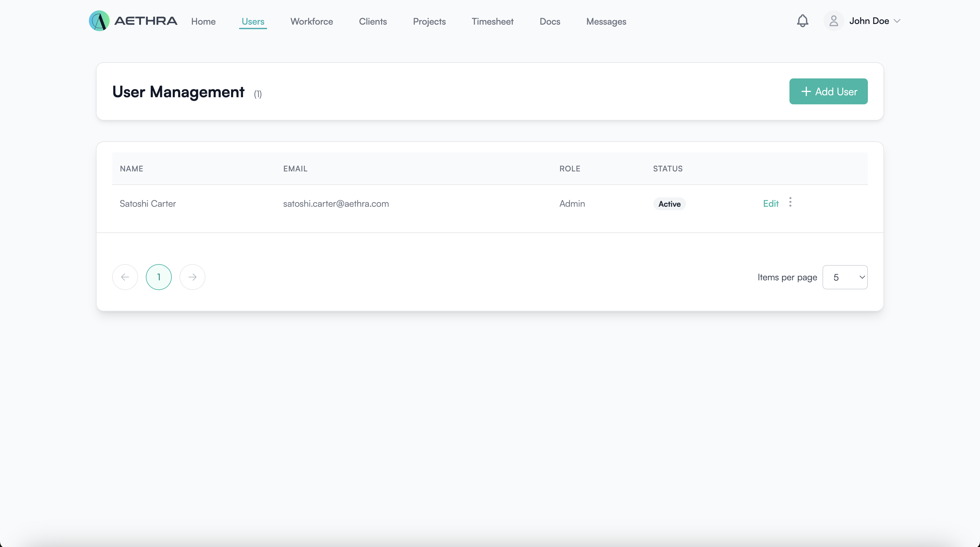Select page 1 in pagination
The image size is (980, 547).
click(159, 277)
